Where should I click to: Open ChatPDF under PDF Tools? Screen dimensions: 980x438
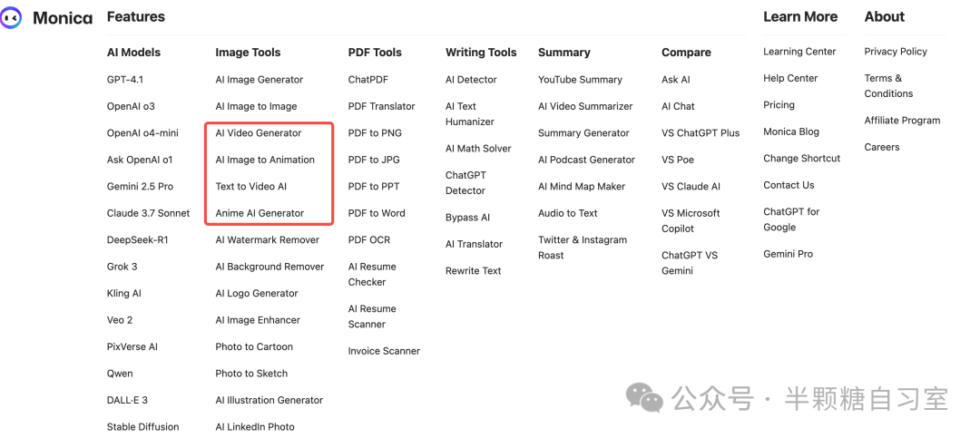tap(368, 80)
